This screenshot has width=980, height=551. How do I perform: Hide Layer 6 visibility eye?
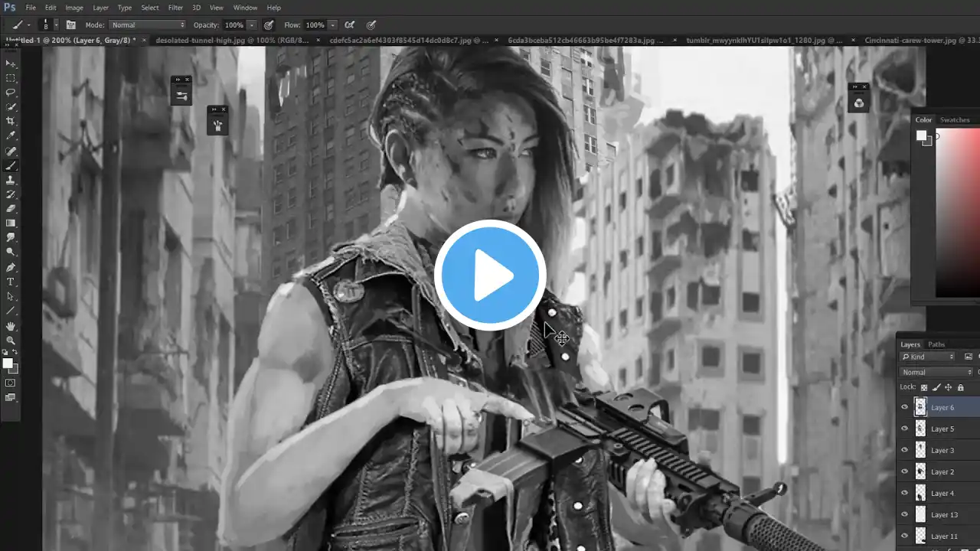[904, 407]
